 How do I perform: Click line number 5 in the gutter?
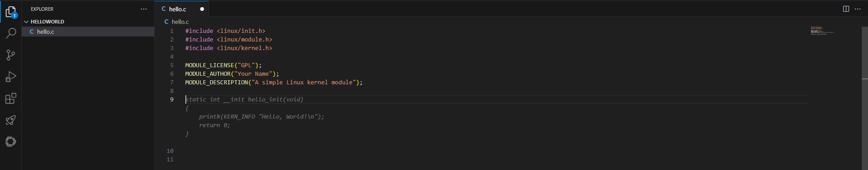172,65
